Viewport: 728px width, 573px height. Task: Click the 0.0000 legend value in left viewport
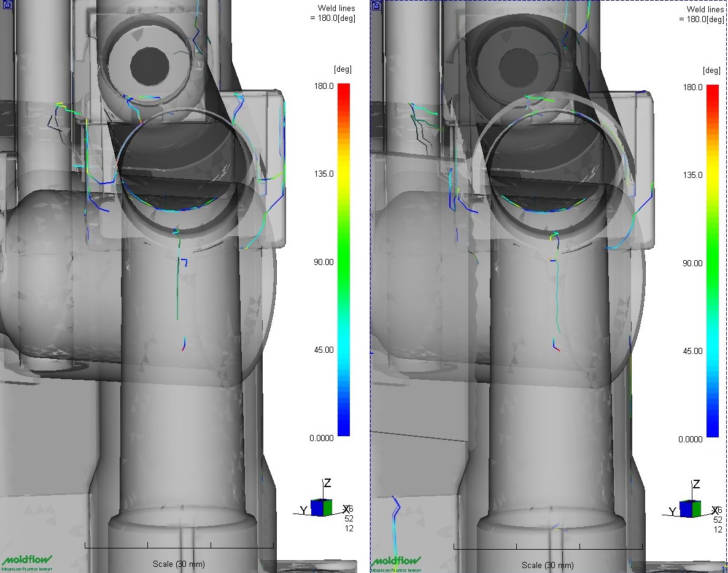coord(322,438)
